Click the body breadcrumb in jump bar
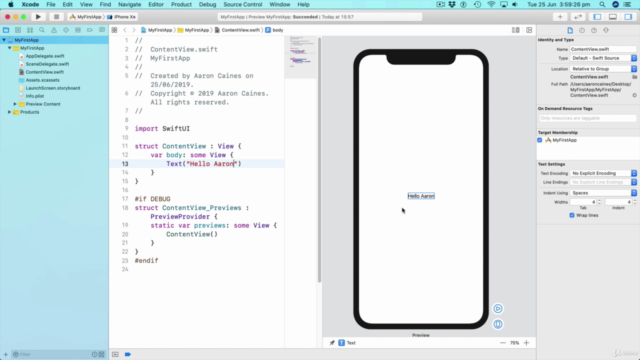Viewport: 640px width, 360px height. pyautogui.click(x=274, y=30)
